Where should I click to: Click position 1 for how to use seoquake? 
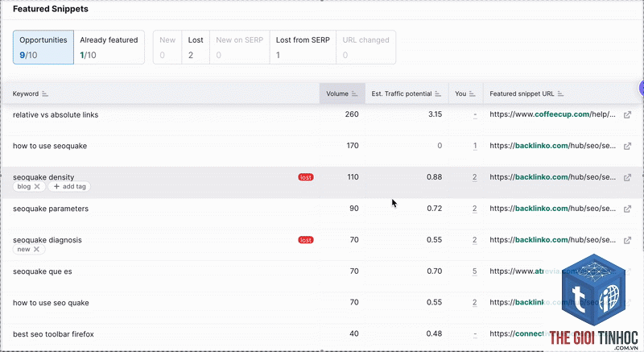pyautogui.click(x=475, y=146)
